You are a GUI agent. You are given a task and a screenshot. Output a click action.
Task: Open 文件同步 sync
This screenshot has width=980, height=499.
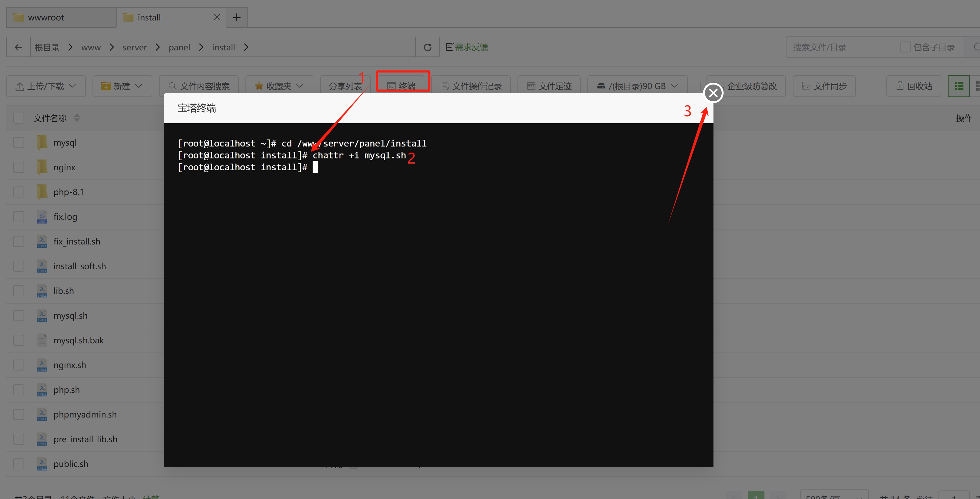(824, 86)
